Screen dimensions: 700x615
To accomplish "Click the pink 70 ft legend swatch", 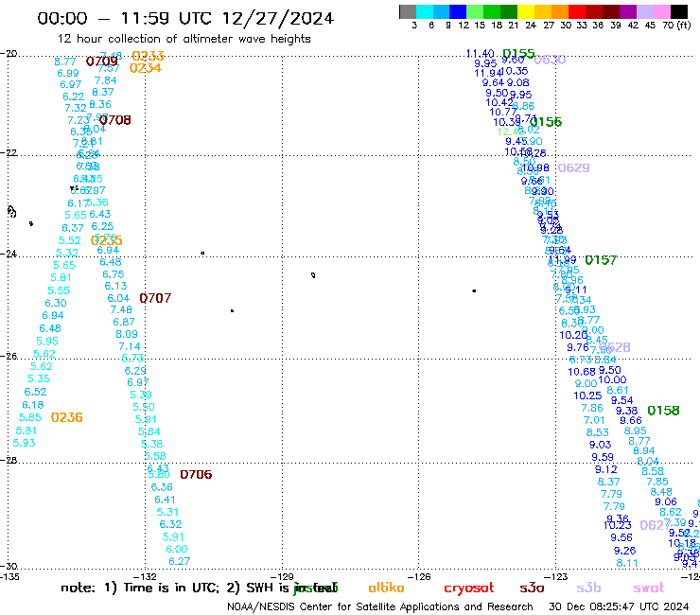I will (x=662, y=11).
